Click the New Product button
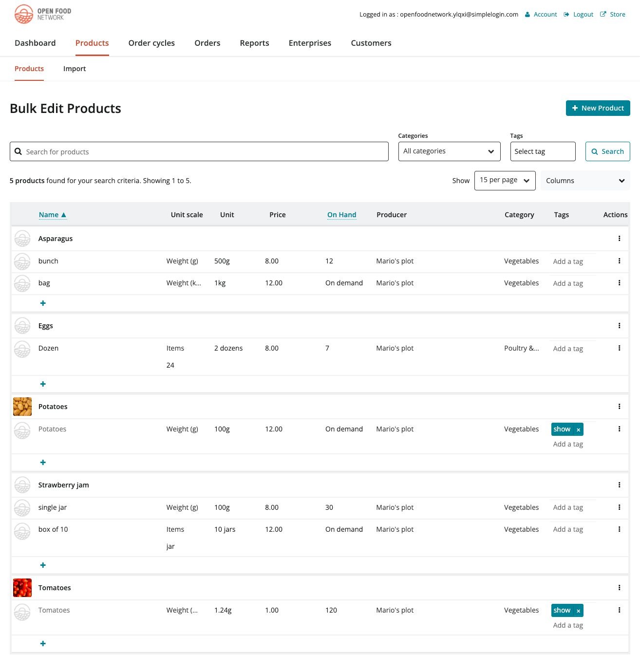The image size is (640, 672). 598,108
